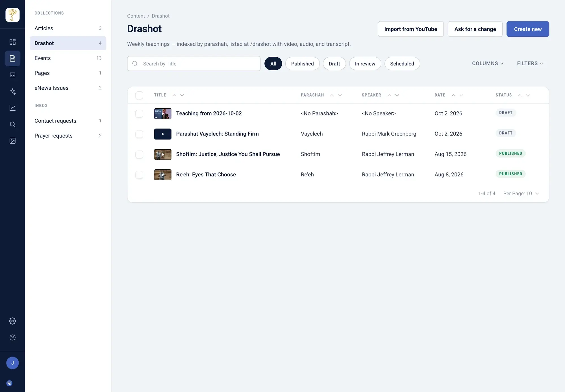Select the Published filter tab
This screenshot has height=392, width=565.
302,63
